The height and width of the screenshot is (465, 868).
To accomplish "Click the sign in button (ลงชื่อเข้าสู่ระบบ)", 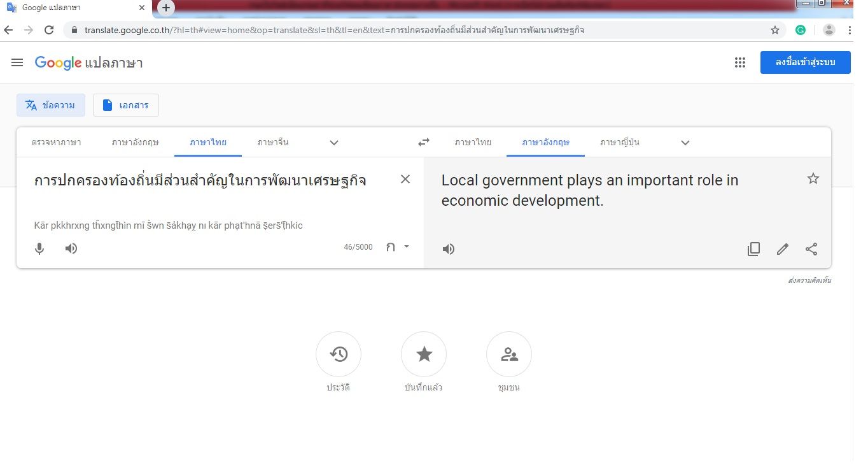I will [805, 62].
